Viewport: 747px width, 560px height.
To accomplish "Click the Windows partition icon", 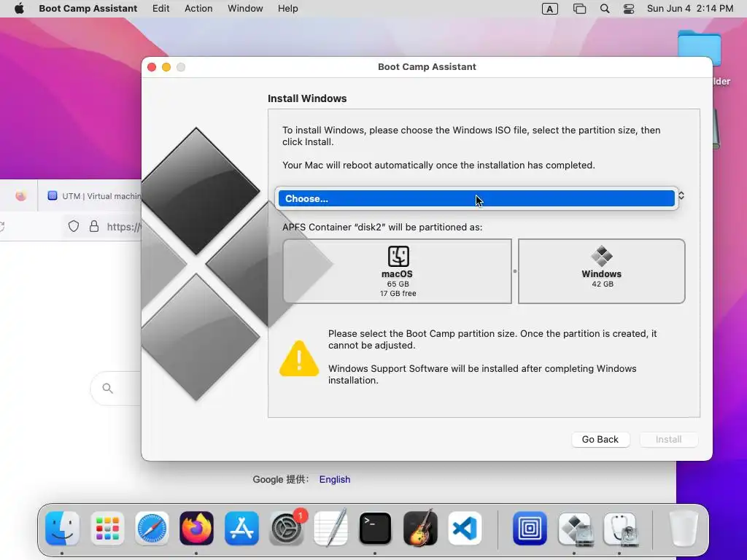I will (x=602, y=256).
